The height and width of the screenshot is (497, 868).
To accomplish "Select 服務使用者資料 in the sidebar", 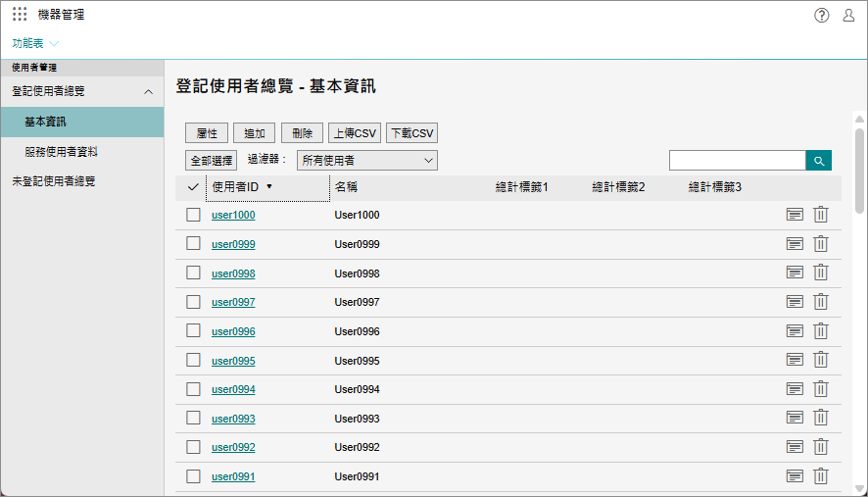I will [61, 152].
